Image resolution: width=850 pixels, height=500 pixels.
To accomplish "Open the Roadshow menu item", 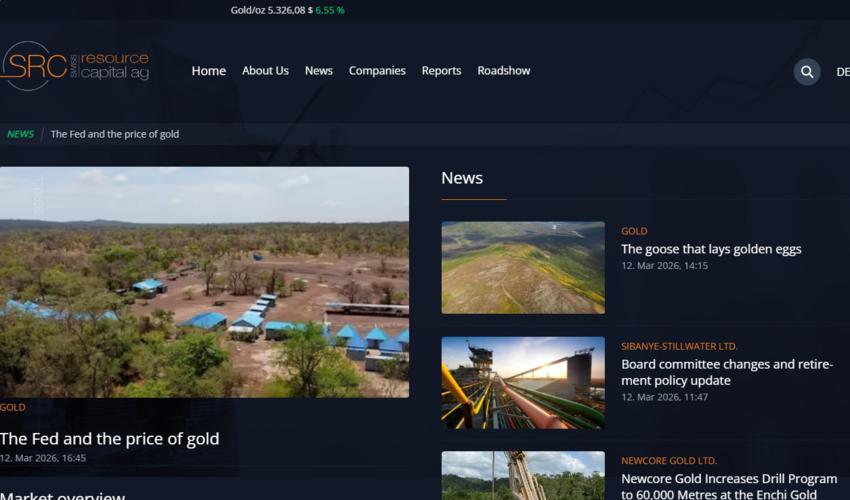I will point(504,71).
